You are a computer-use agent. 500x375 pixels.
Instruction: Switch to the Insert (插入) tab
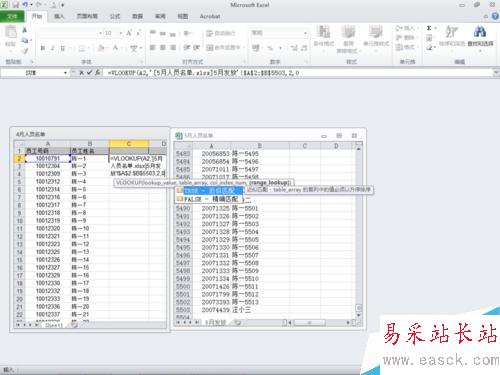point(59,16)
